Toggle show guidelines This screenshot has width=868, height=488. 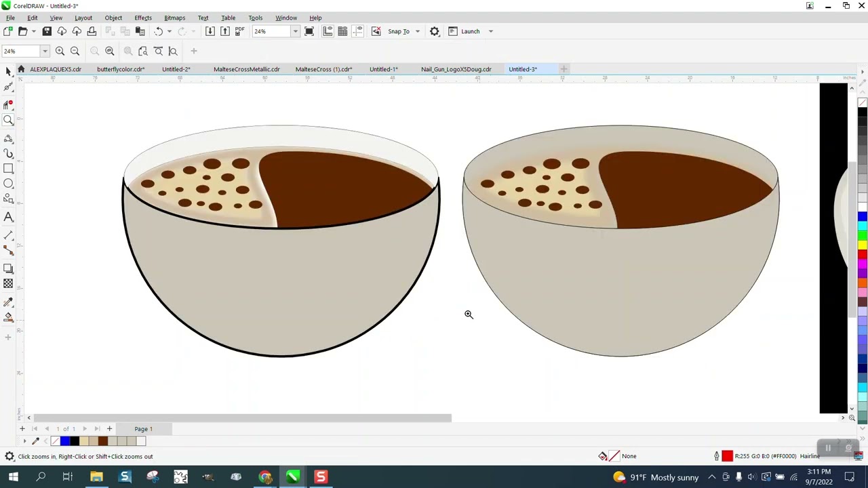[357, 31]
